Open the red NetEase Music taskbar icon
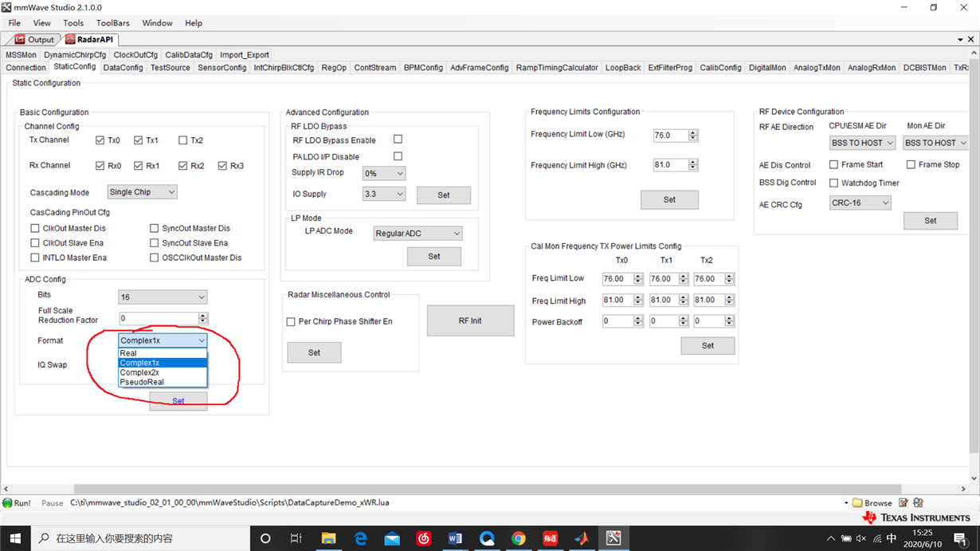Image resolution: width=980 pixels, height=551 pixels. [x=424, y=538]
